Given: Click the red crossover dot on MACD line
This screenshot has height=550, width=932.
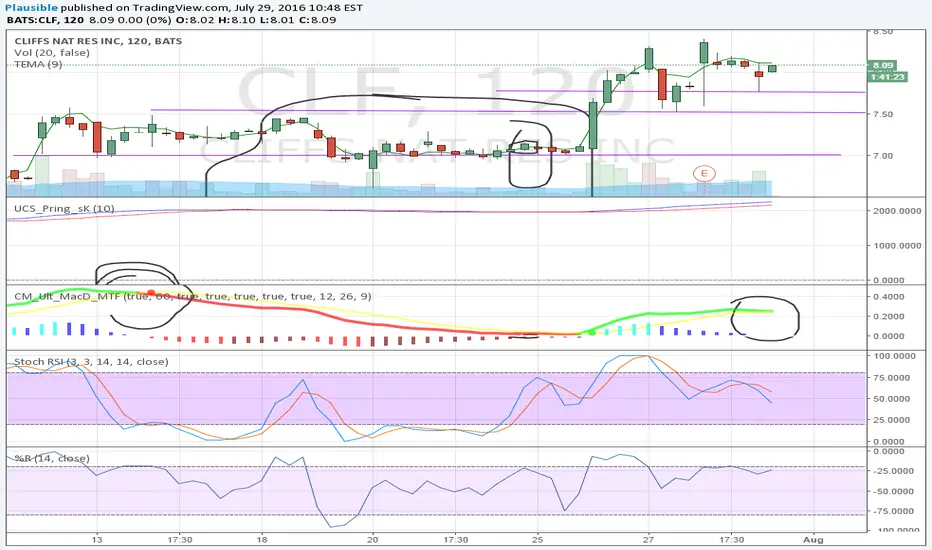Looking at the screenshot, I should click(151, 293).
